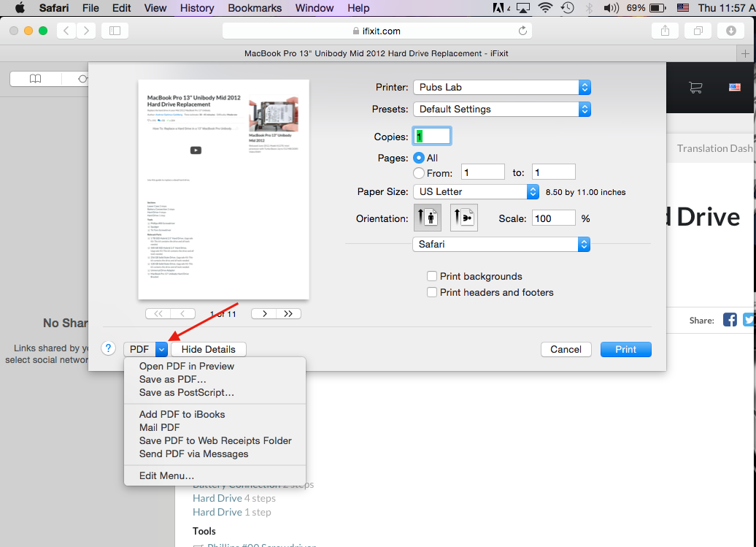
Task: Jump to first preview page
Action: (158, 313)
